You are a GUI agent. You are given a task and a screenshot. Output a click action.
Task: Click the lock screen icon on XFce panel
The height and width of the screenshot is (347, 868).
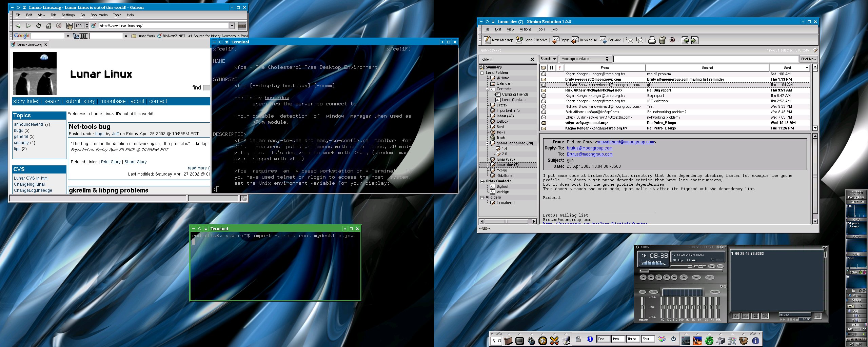click(578, 339)
